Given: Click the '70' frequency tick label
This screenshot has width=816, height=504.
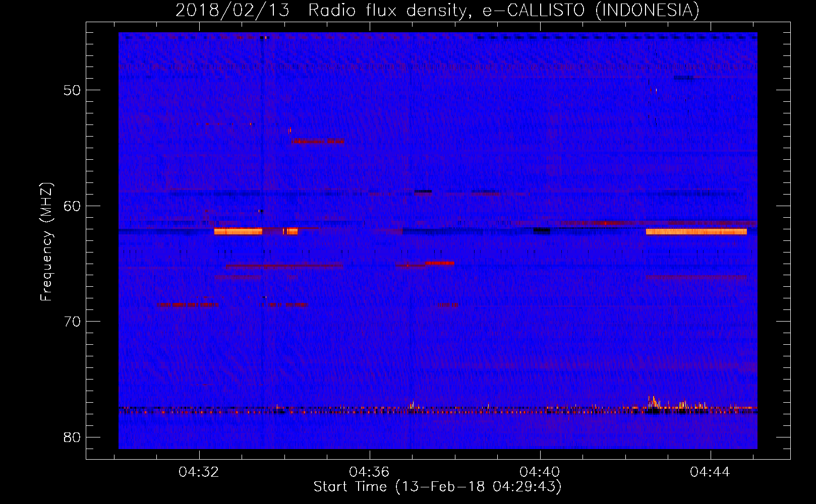Looking at the screenshot, I should (72, 322).
